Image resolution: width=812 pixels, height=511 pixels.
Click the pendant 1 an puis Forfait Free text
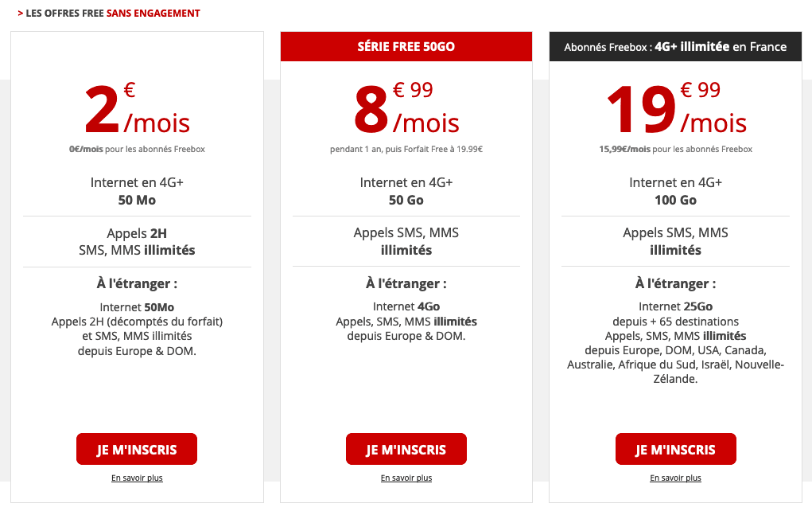tap(406, 147)
